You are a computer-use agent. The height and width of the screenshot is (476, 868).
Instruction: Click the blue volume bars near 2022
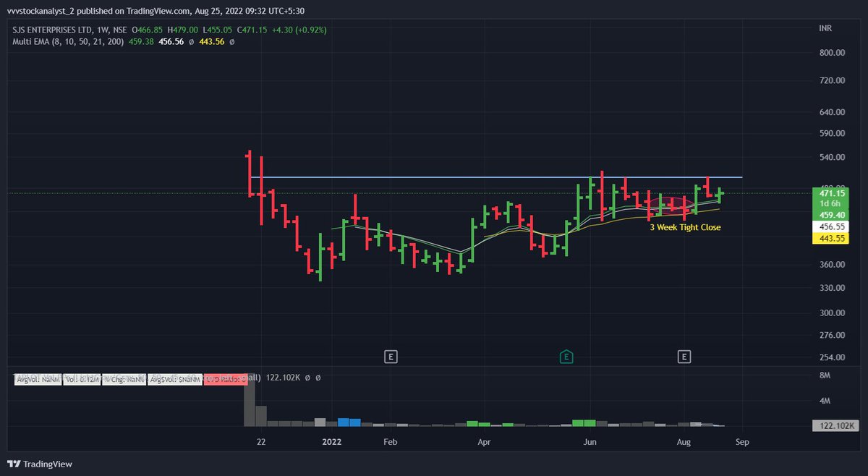click(x=349, y=422)
